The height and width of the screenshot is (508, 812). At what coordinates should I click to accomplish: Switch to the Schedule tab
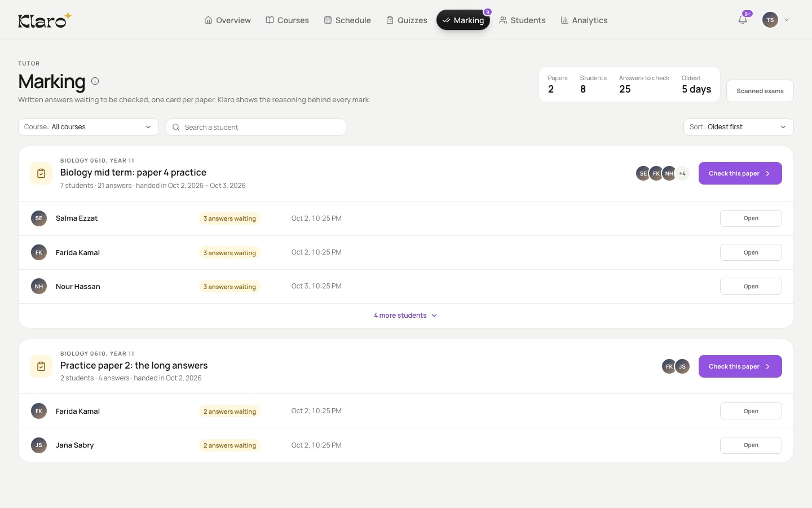tap(347, 20)
